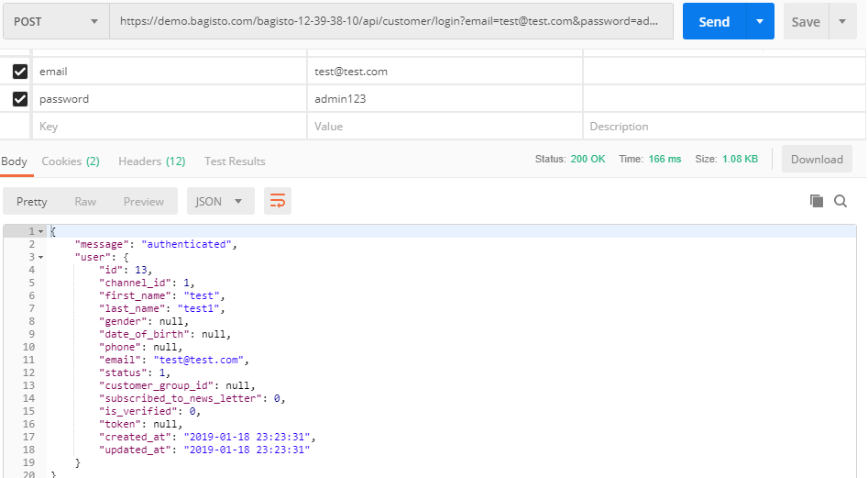
Task: Uncheck the password parameter checkbox
Action: 20,99
